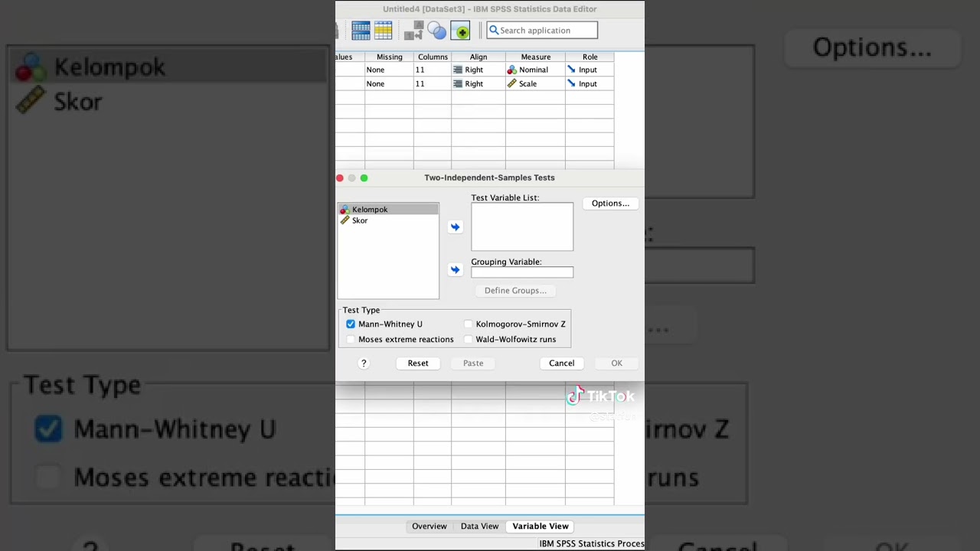Switch to the Overview tab
The width and height of the screenshot is (980, 551).
click(430, 527)
